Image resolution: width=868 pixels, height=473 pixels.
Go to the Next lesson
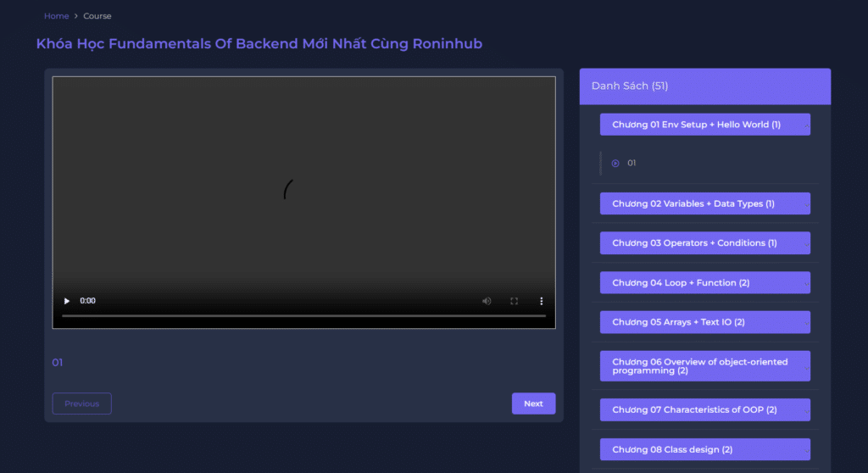(x=534, y=403)
